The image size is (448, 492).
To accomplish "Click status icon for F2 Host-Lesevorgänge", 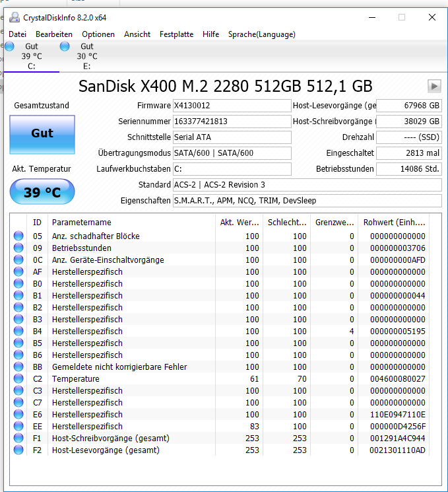I will (18, 450).
